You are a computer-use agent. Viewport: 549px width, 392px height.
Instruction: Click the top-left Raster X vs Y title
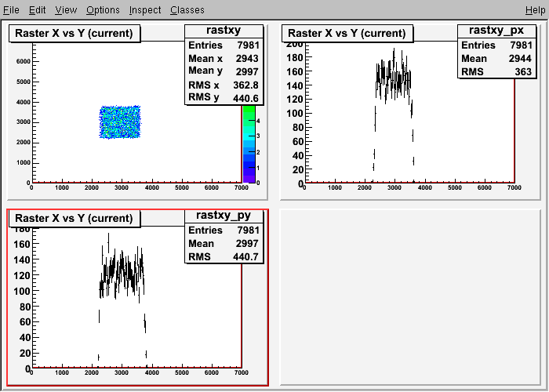[75, 33]
